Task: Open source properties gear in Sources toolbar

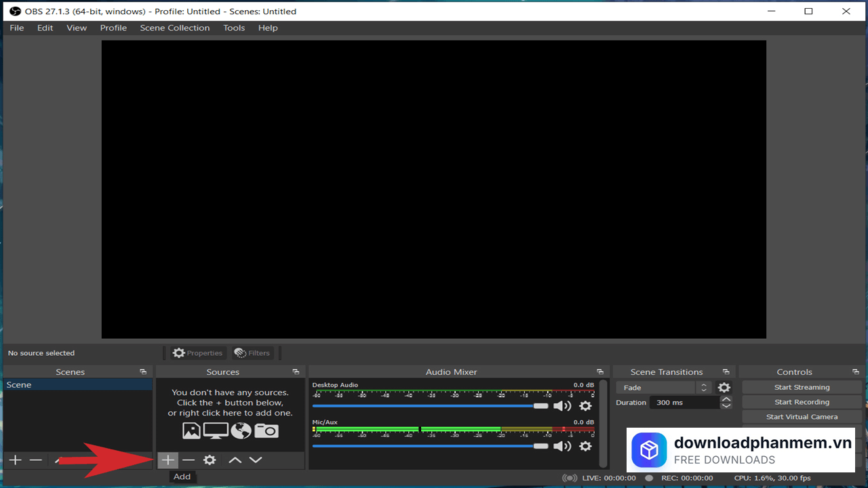Action: tap(210, 460)
